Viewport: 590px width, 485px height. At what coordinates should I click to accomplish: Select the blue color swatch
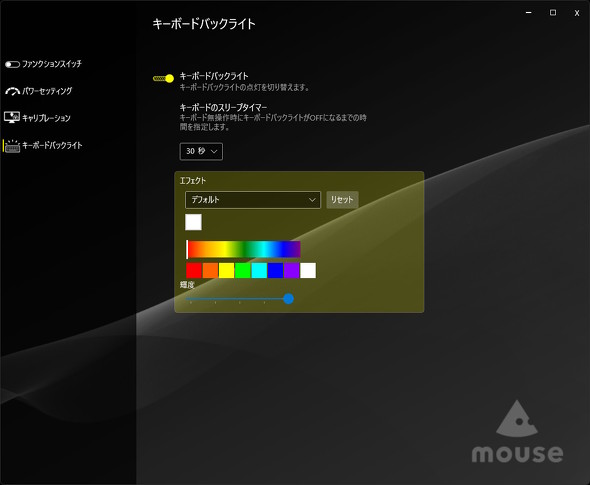pyautogui.click(x=275, y=271)
